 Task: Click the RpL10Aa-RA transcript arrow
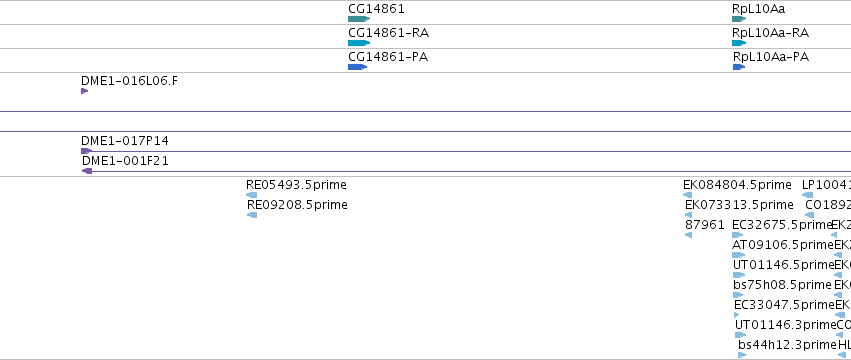tap(739, 43)
